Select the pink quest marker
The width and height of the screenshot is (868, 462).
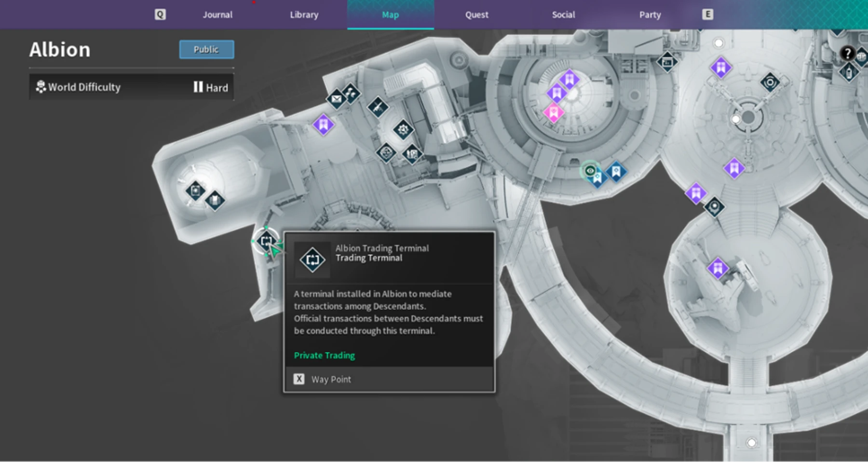pos(553,113)
